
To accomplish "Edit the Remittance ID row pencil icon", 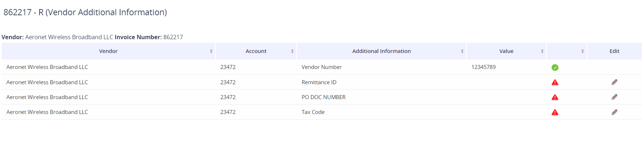I will click(x=615, y=82).
